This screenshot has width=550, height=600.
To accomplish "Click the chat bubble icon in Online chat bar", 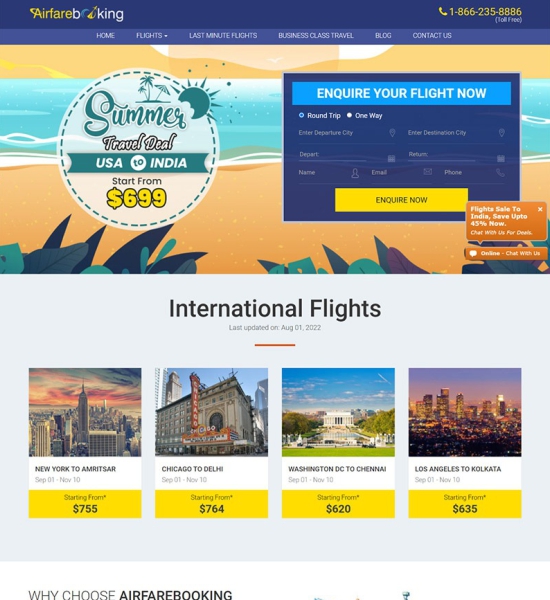I will click(x=473, y=253).
